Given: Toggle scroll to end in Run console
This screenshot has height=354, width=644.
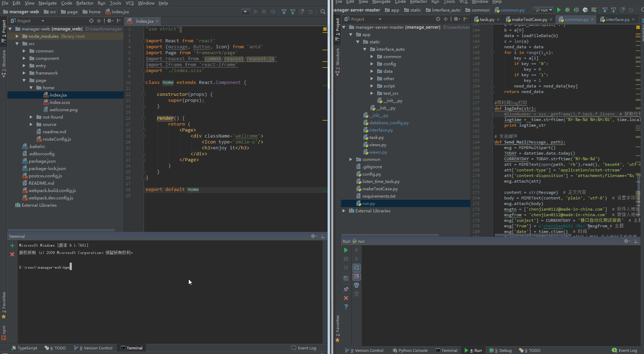Looking at the screenshot, I should [356, 277].
